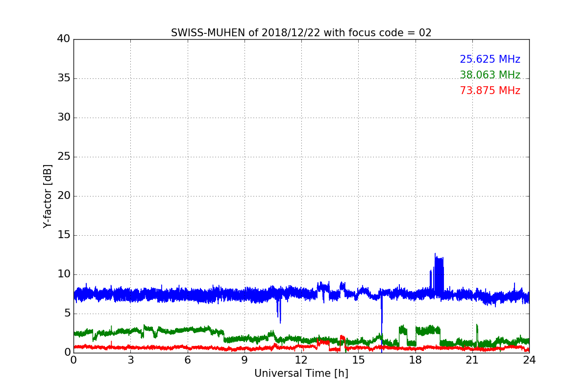This screenshot has height=392, width=588.
Task: Select the 38.063 MHz legend label
Action: pyautogui.click(x=490, y=75)
